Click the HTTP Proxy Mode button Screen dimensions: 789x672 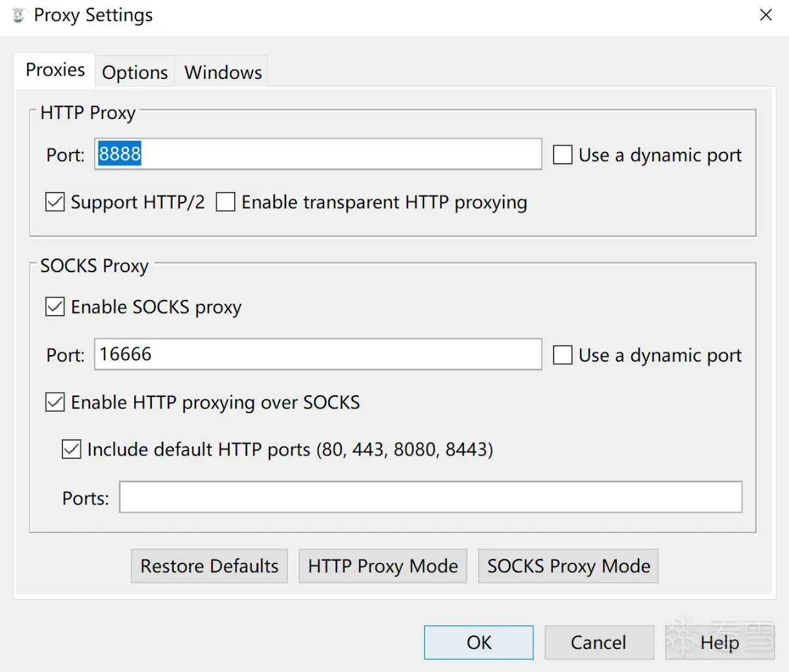pyautogui.click(x=383, y=566)
